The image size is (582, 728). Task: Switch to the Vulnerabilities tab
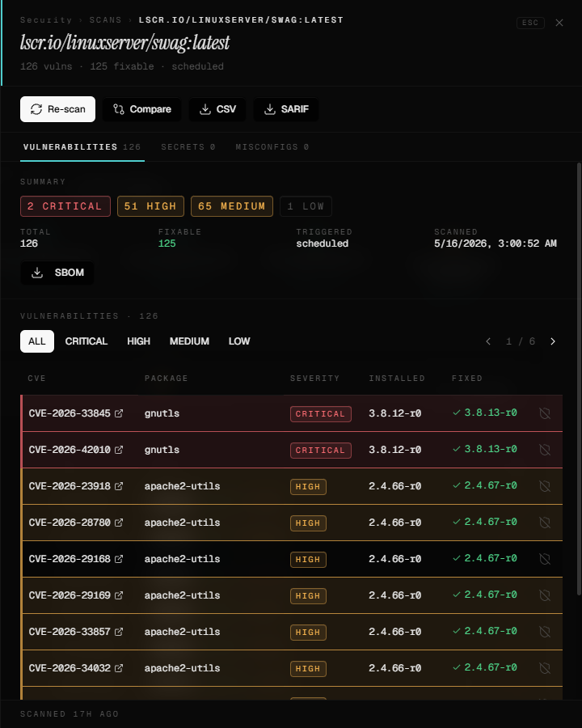(82, 147)
